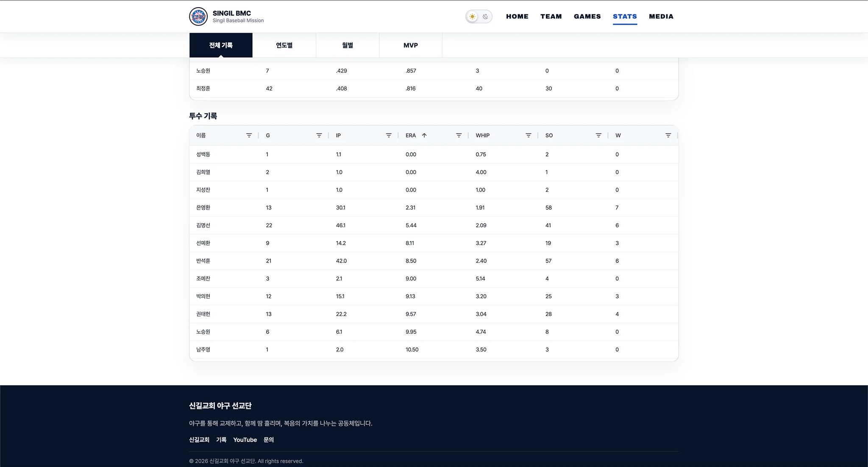Open the 기록 footer link
The width and height of the screenshot is (868, 467).
tap(221, 440)
